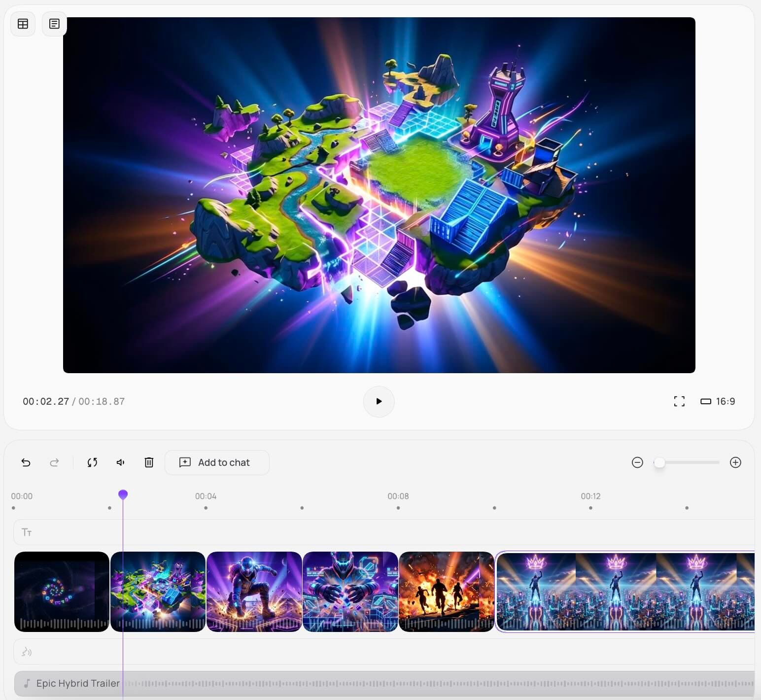Click the timeline zoom slider handle
761x700 pixels.
coord(659,462)
